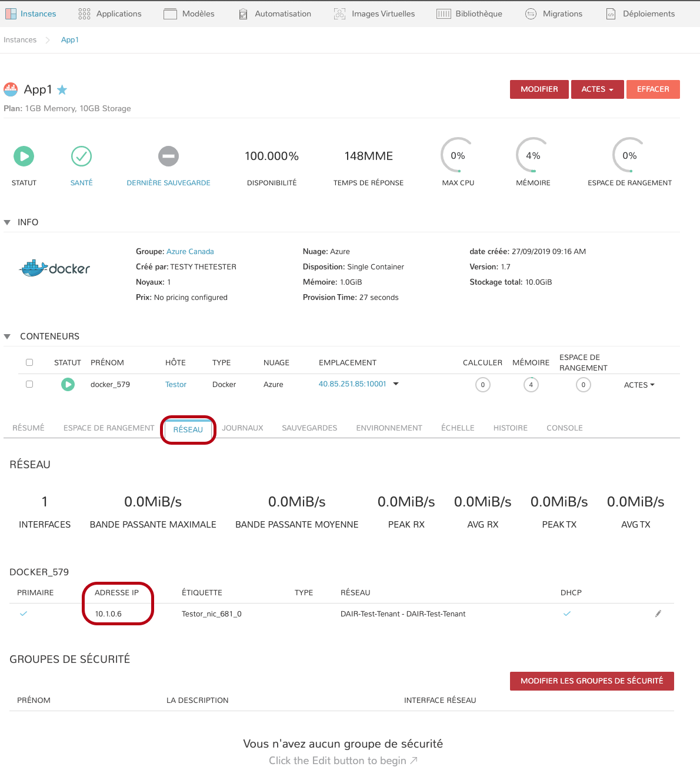700x770 pixels.
Task: Click the pencil edit icon for Testor_nic_681_0
Action: [x=658, y=614]
